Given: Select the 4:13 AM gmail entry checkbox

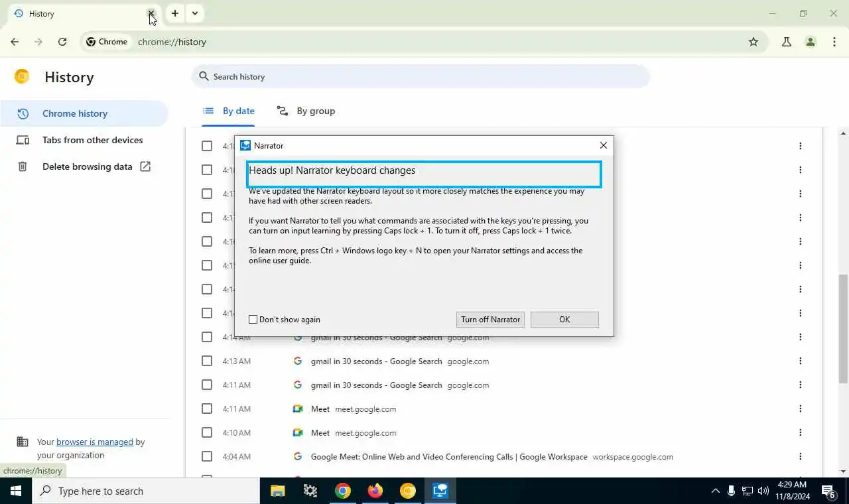Looking at the screenshot, I should coord(207,361).
